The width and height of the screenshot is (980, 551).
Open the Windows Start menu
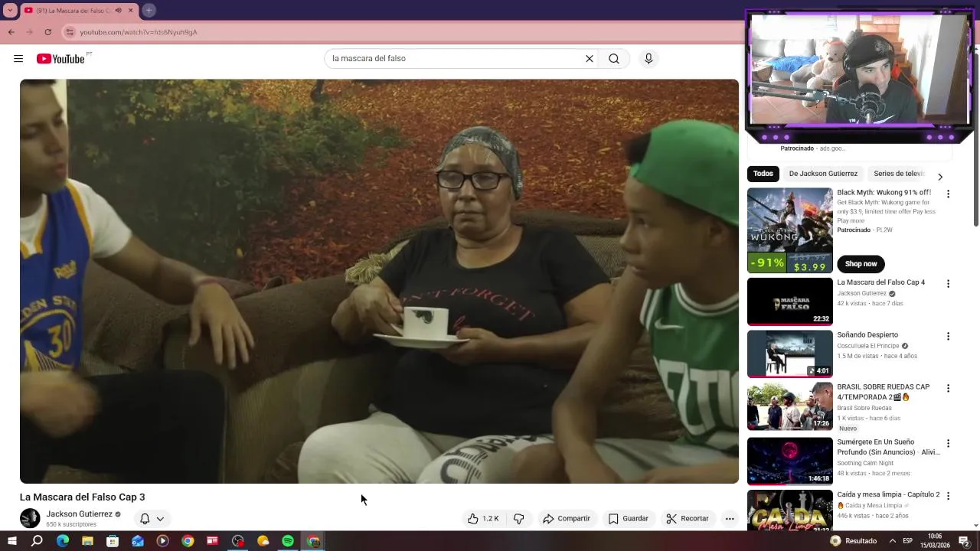(x=11, y=541)
